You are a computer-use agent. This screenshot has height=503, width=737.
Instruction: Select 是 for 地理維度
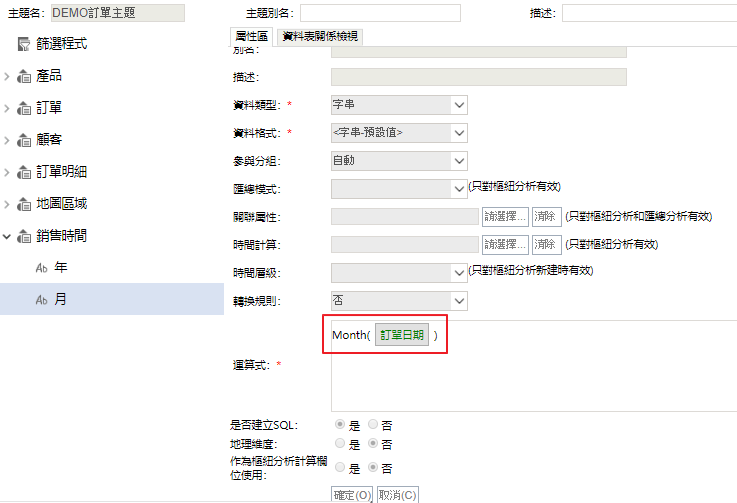(x=340, y=443)
